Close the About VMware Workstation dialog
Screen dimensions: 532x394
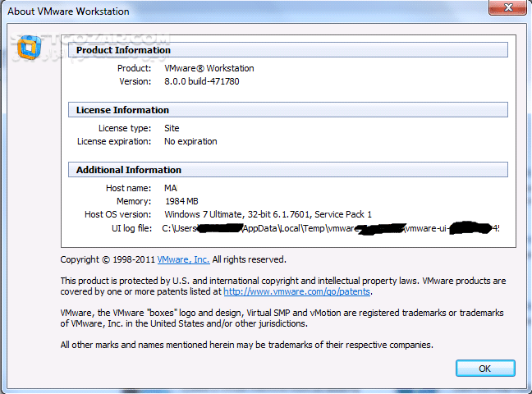pos(507,7)
